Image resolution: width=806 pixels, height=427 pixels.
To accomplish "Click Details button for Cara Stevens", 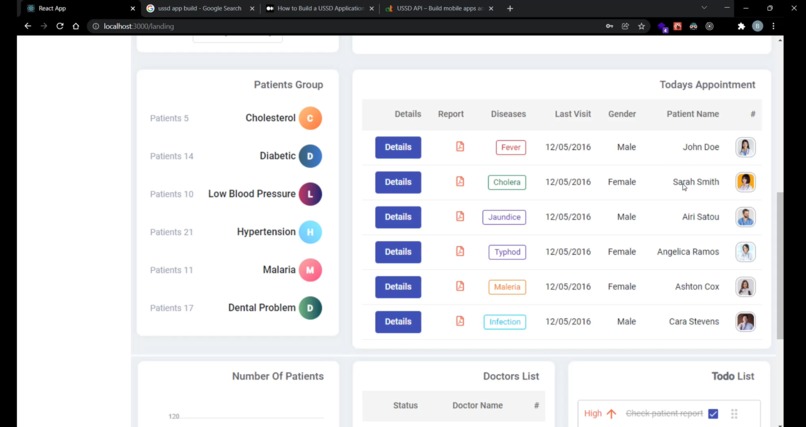I will coord(398,322).
